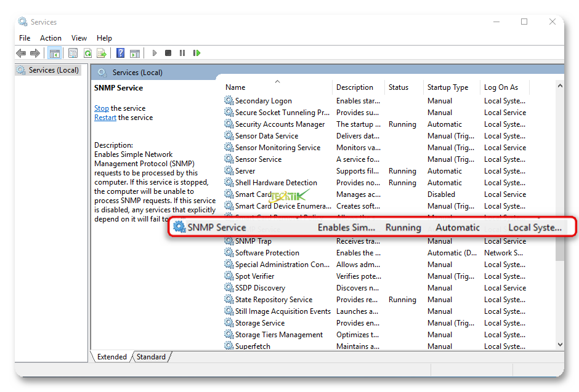Click the Refresh toolbar icon
The image size is (579, 392).
pos(87,54)
